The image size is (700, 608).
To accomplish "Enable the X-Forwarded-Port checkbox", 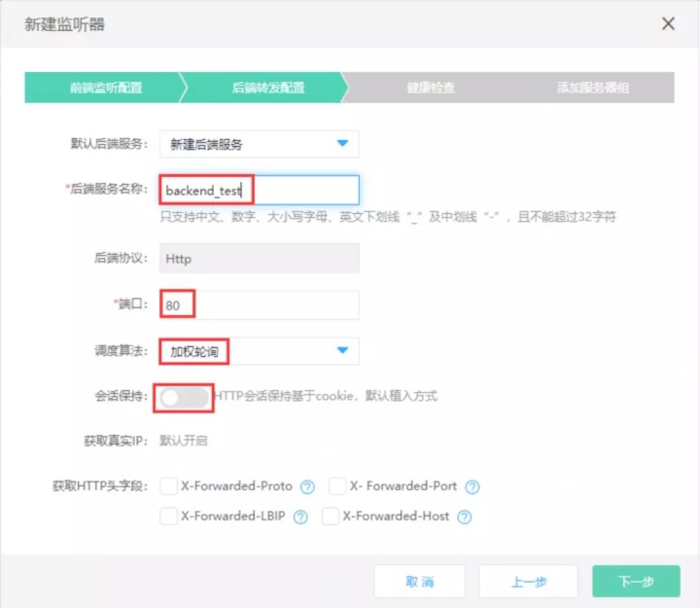I will [337, 486].
